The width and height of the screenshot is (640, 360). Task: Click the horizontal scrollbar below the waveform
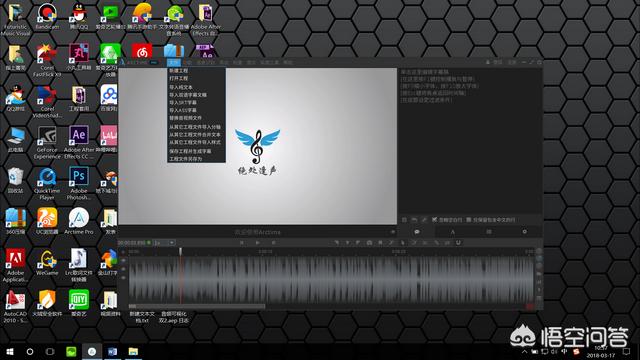[197, 306]
